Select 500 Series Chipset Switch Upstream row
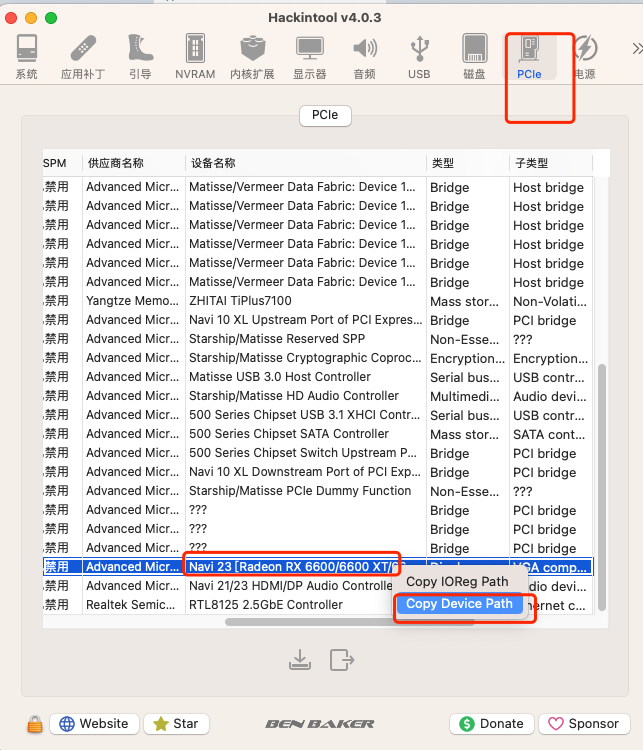 pyautogui.click(x=318, y=453)
